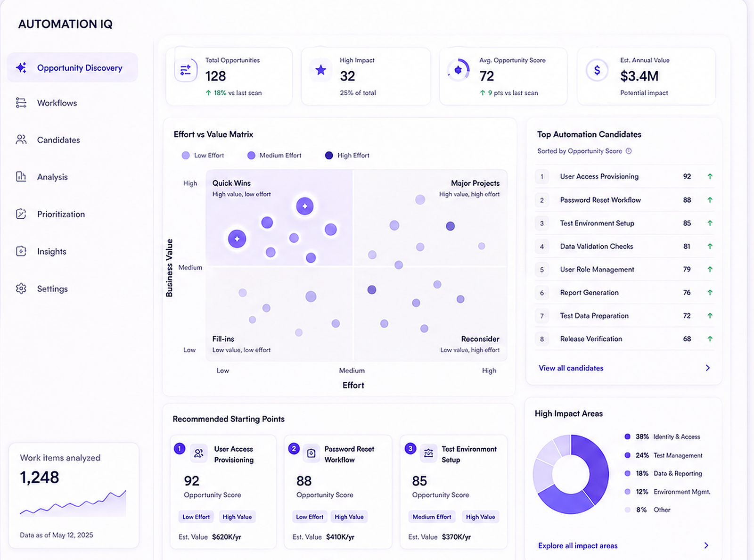754x560 pixels.
Task: Click the AUTOMATION IQ logo title
Action: (x=66, y=24)
